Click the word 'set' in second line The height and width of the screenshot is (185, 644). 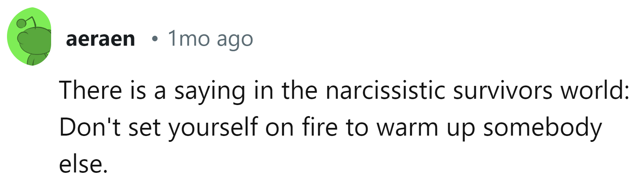point(145,128)
